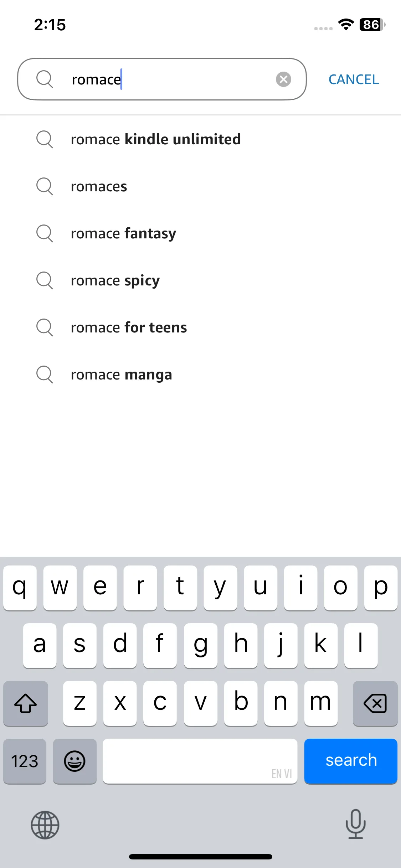Choose the 'romace fantasy' suggestion

[200, 233]
